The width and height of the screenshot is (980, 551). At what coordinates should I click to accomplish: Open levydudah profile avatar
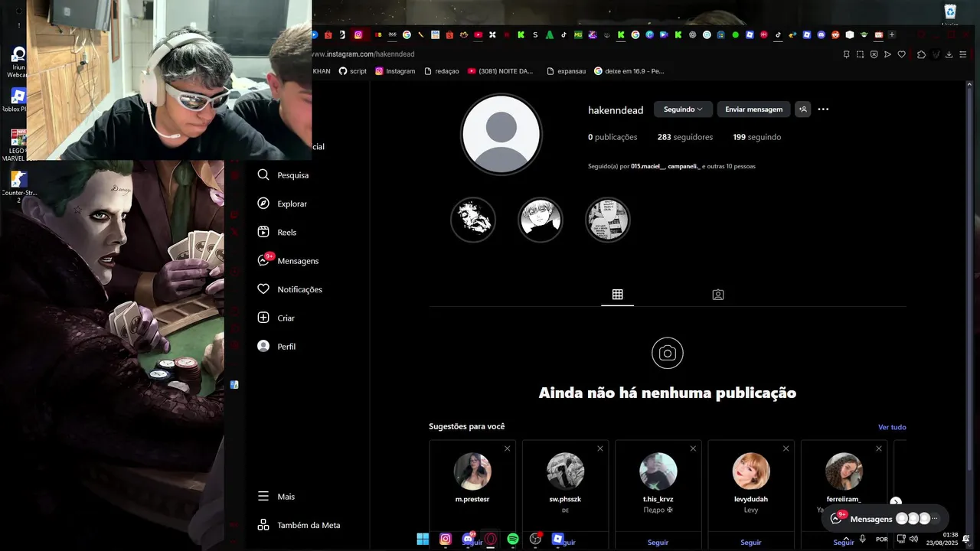click(751, 471)
